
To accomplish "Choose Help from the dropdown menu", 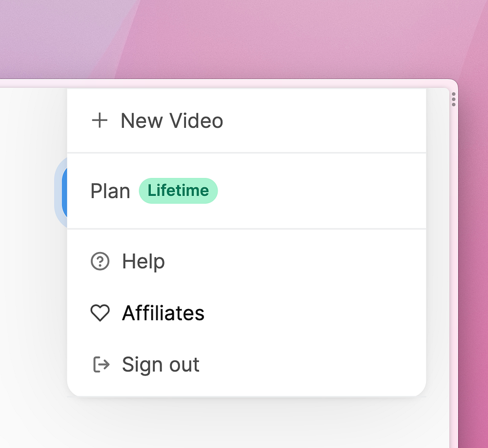I will pos(246,261).
